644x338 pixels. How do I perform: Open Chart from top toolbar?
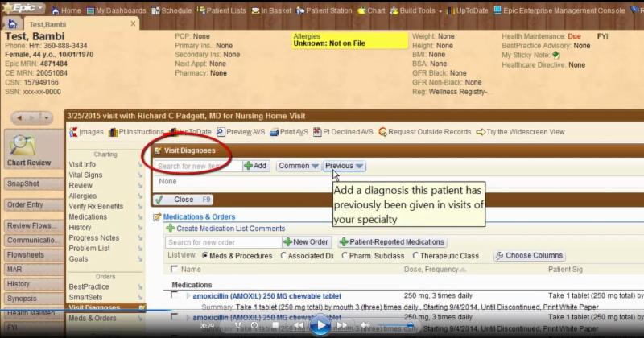[x=371, y=10]
